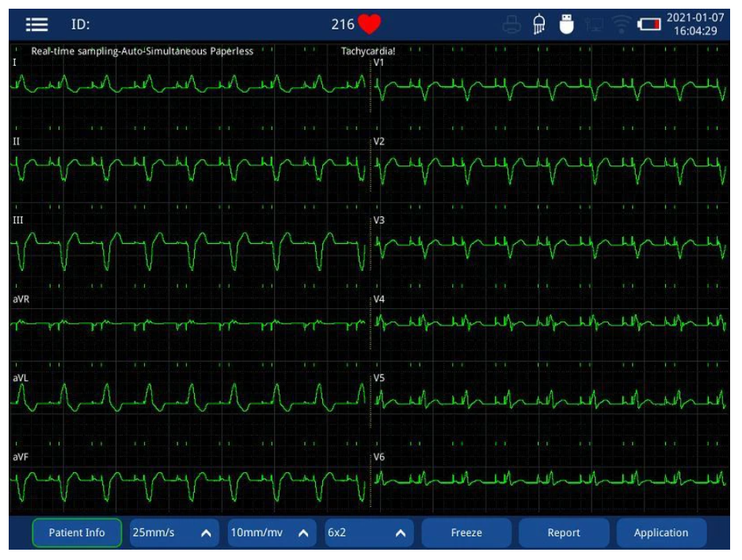Image resolution: width=742 pixels, height=560 pixels.
Task: Select lead V1 waveform label
Action: click(x=379, y=63)
